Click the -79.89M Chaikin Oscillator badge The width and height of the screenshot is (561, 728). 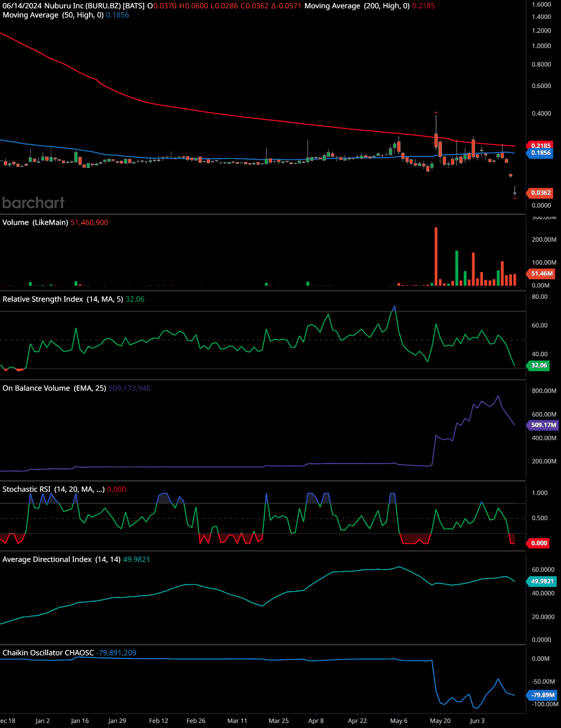[542, 695]
